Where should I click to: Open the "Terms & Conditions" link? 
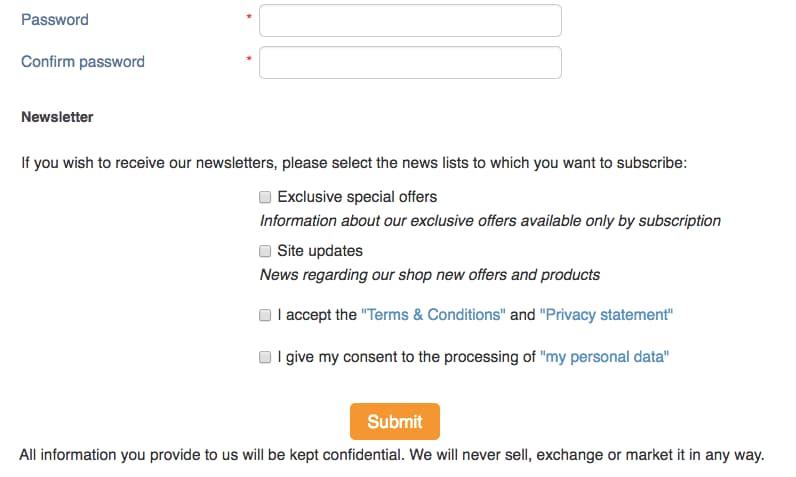pos(433,315)
